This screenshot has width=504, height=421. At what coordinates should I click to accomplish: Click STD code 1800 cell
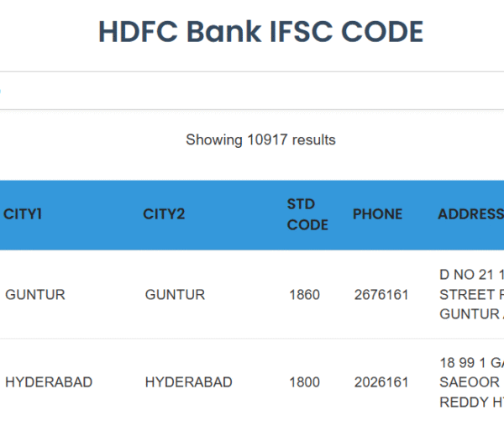(x=304, y=382)
